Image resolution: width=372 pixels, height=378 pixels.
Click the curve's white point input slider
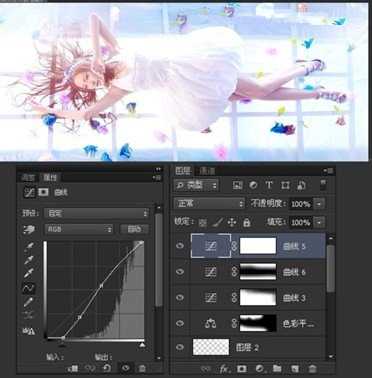pyautogui.click(x=142, y=345)
